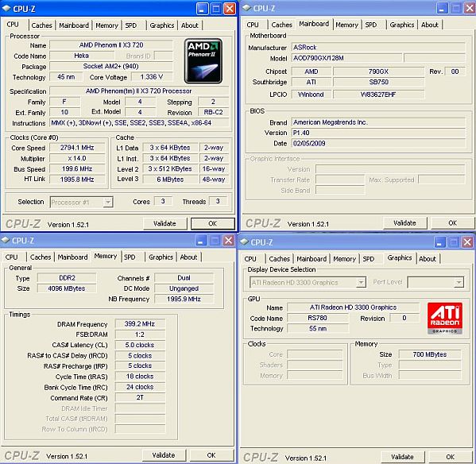The width and height of the screenshot is (476, 464).
Task: Click CPU-Z title icon in Graphics window
Action: coord(245,242)
